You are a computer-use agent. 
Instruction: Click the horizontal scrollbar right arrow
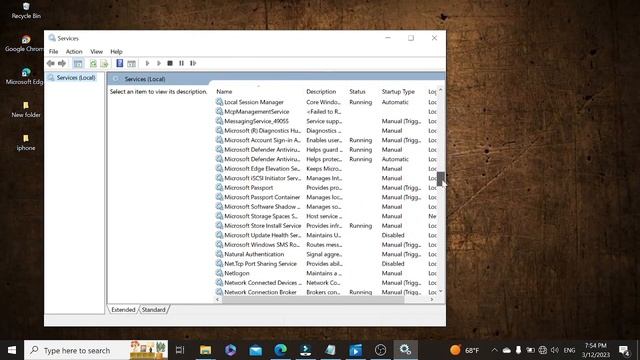[432, 300]
